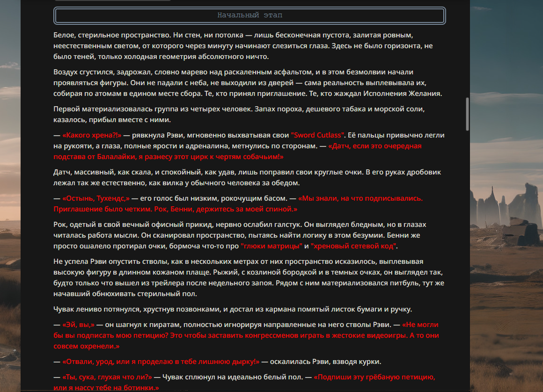Viewport: 543px width, 392px height.
Task: Click the red quote «Остынь, Тухендс,»
Action: pos(96,199)
